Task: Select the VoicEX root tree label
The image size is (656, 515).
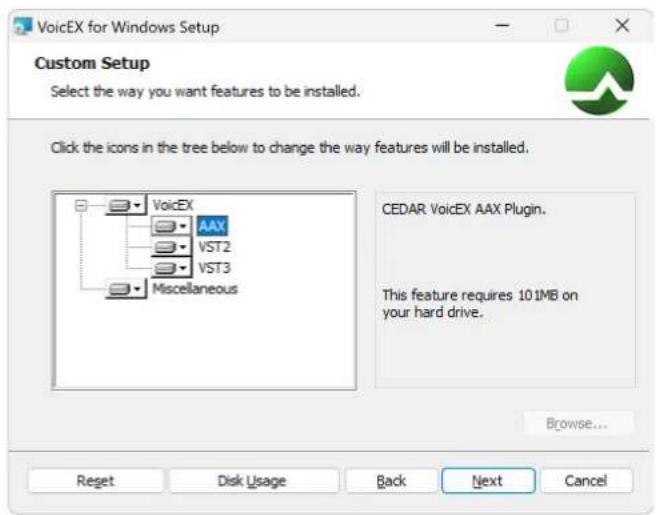Action: pos(173,205)
